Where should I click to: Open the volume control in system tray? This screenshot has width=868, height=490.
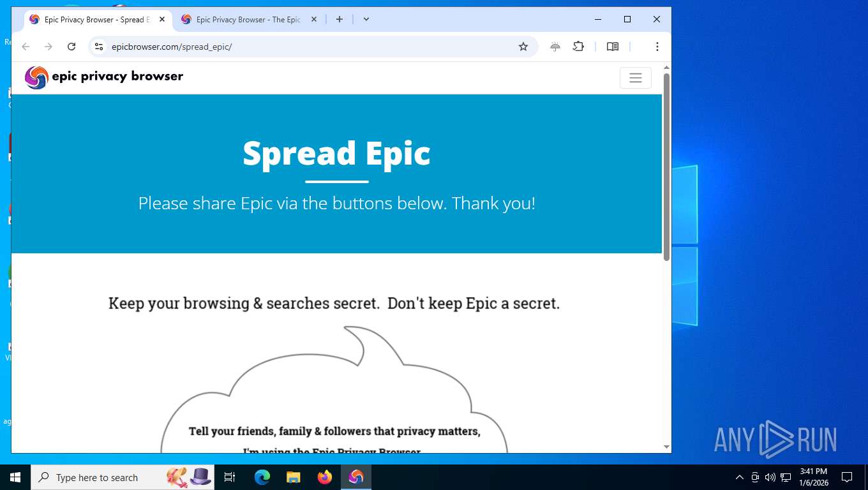pyautogui.click(x=770, y=477)
